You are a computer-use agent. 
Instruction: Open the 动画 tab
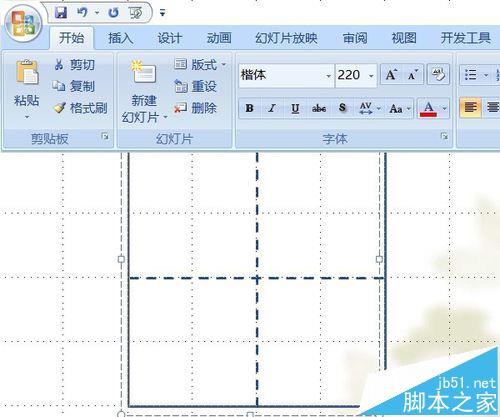tap(219, 38)
